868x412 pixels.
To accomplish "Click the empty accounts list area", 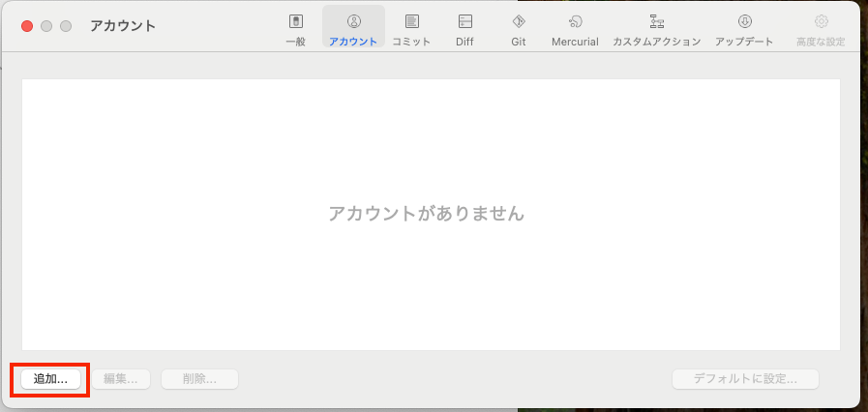I will point(431,215).
